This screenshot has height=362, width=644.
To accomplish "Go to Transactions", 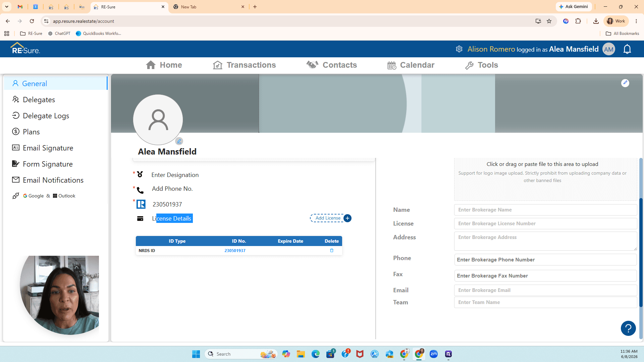I will point(244,65).
